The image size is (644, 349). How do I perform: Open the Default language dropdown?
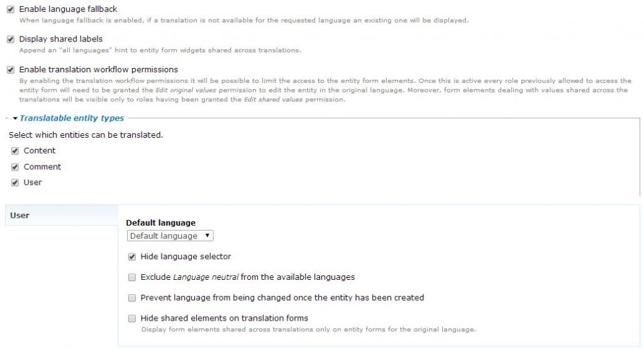[170, 236]
